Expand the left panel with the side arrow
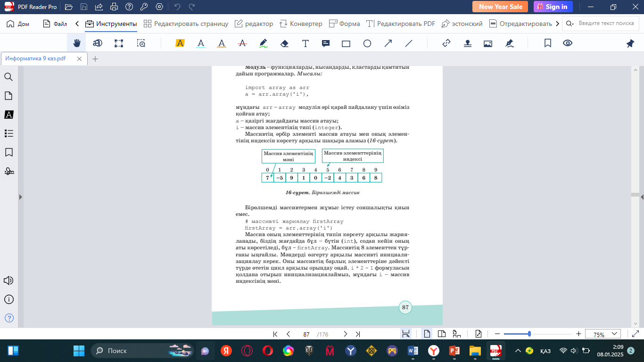Viewport: 644px width, 362px height. [20, 197]
